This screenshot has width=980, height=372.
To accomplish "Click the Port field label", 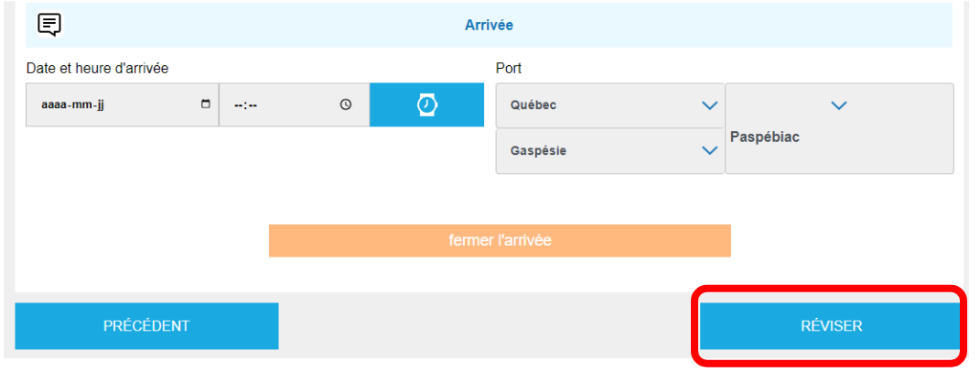I will coord(509,68).
